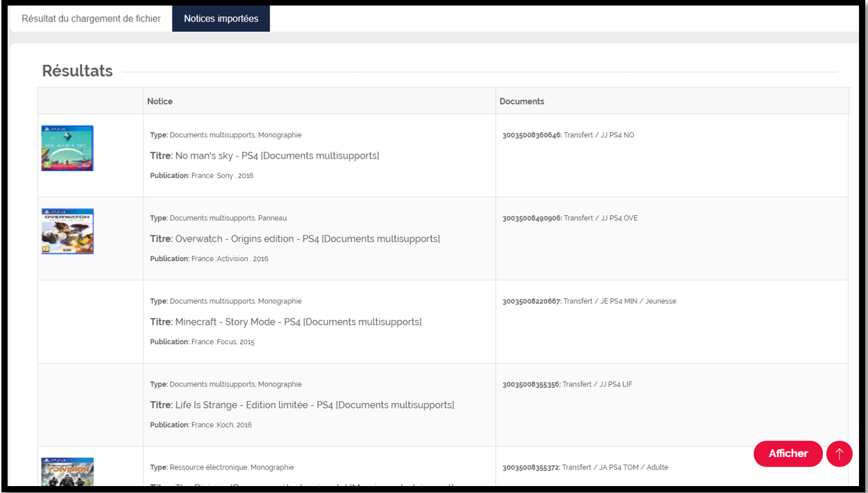Click type Ressource électronique, Monographie
The height and width of the screenshot is (493, 868).
[222, 467]
